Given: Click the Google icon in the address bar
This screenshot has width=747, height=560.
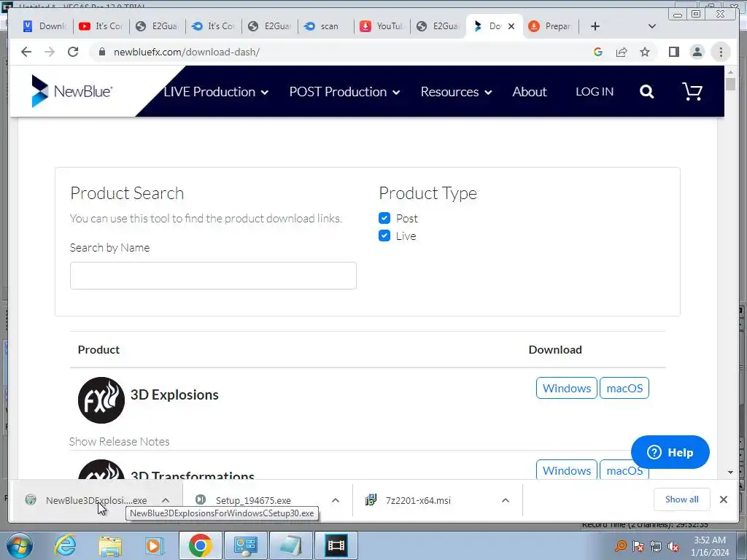Looking at the screenshot, I should coord(598,52).
